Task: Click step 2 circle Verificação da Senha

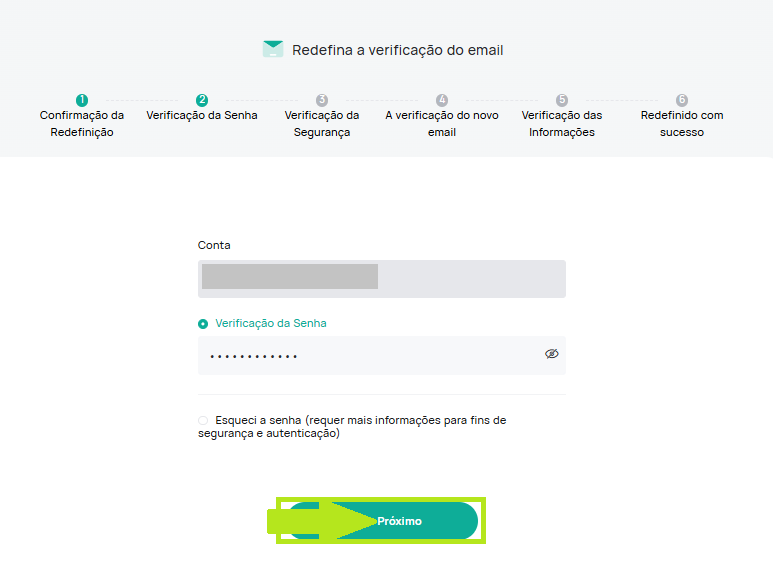Action: tap(202, 100)
